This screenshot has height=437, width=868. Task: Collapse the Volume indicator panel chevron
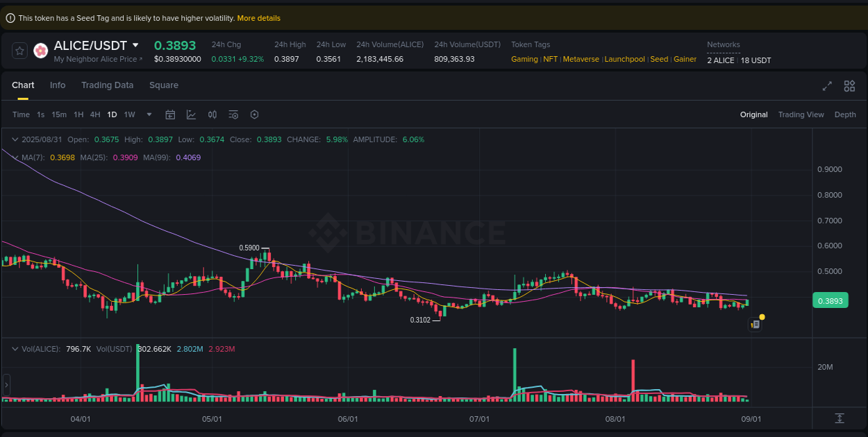(x=14, y=349)
